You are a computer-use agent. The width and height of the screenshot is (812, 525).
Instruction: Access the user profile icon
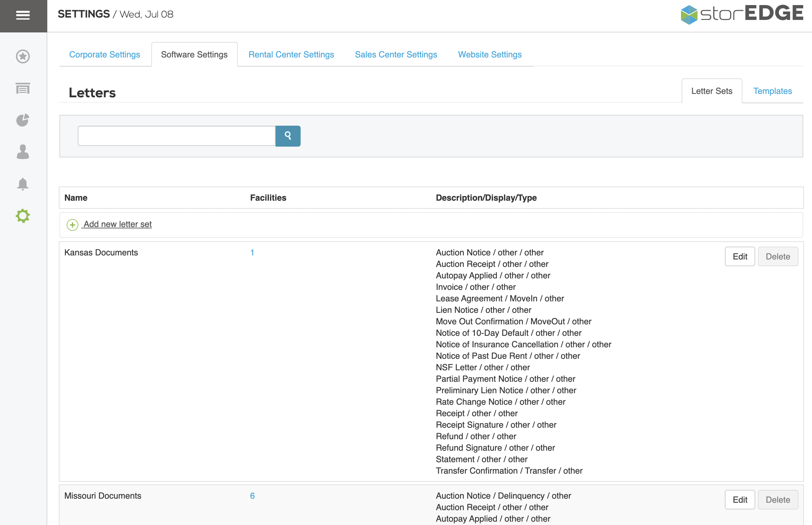(23, 152)
